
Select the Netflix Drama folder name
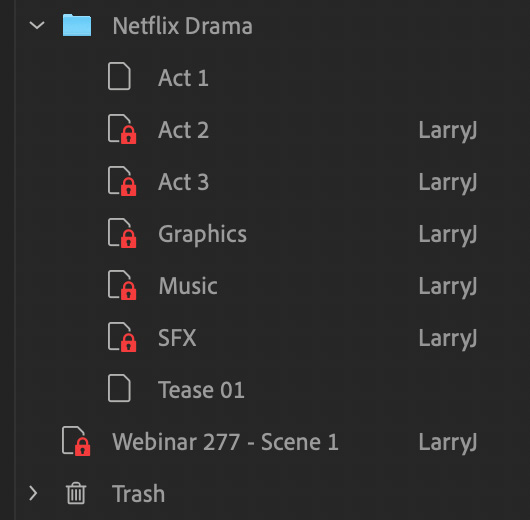pyautogui.click(x=183, y=26)
